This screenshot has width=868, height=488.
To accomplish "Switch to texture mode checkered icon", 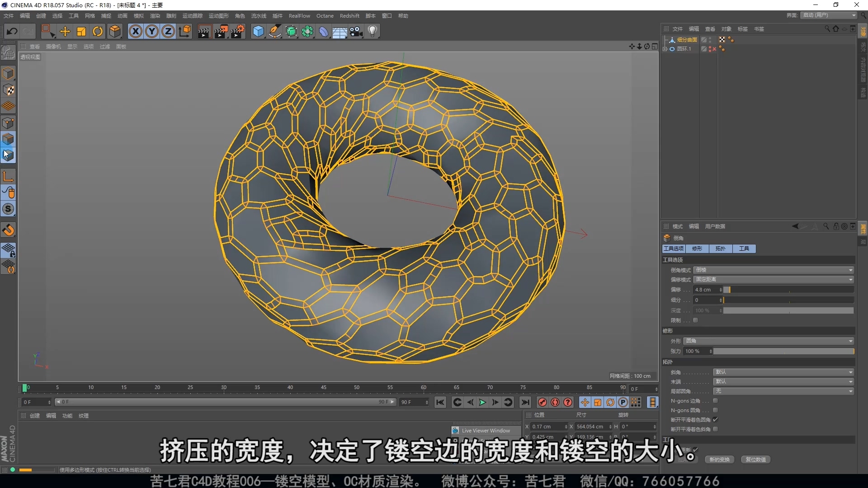I will tap(8, 90).
